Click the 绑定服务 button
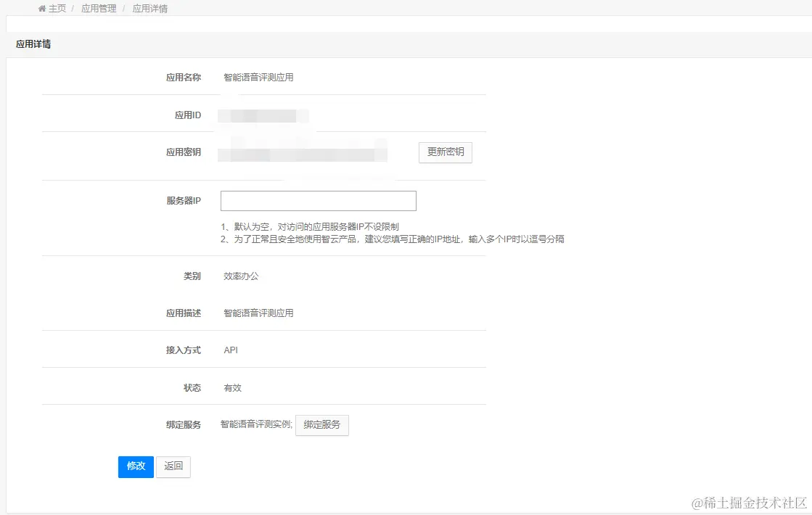Image resolution: width=812 pixels, height=515 pixels. 321,425
